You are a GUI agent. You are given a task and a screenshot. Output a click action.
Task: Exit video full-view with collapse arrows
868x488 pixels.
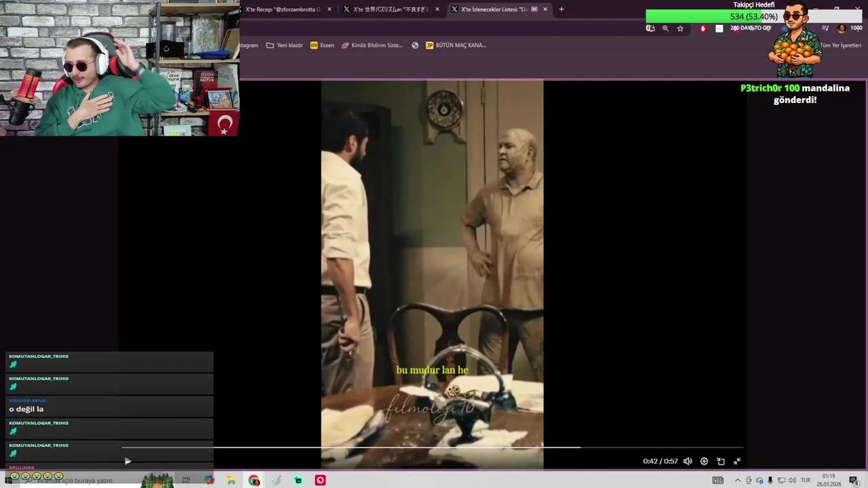coord(737,462)
